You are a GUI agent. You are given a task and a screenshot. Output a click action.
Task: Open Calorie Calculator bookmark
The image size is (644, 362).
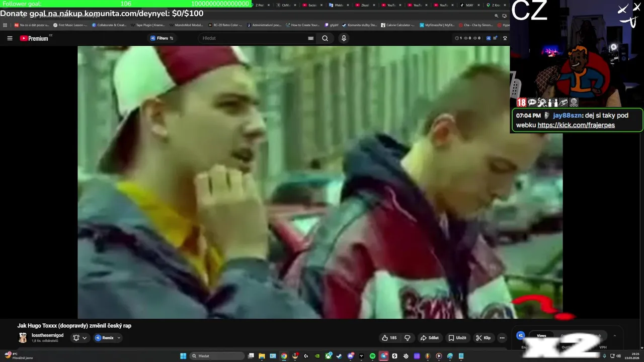click(x=397, y=25)
